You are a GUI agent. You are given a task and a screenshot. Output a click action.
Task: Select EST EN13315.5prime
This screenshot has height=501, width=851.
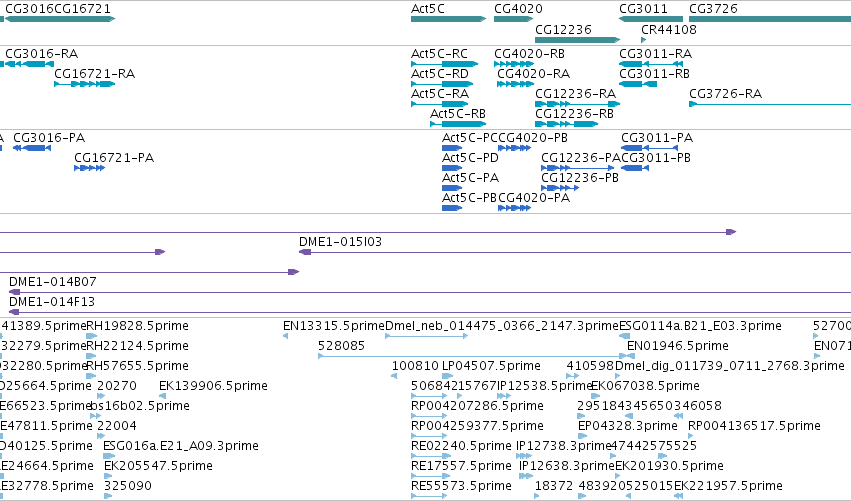pyautogui.click(x=285, y=337)
